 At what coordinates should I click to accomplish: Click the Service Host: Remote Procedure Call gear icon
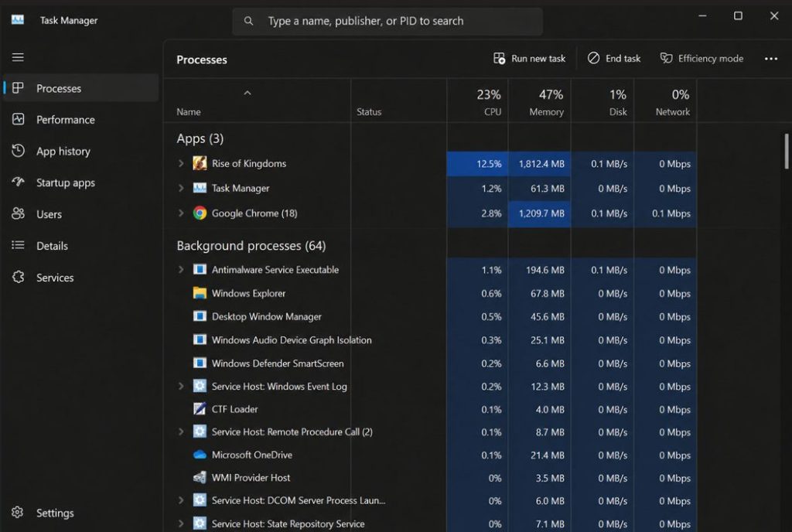tap(200, 431)
